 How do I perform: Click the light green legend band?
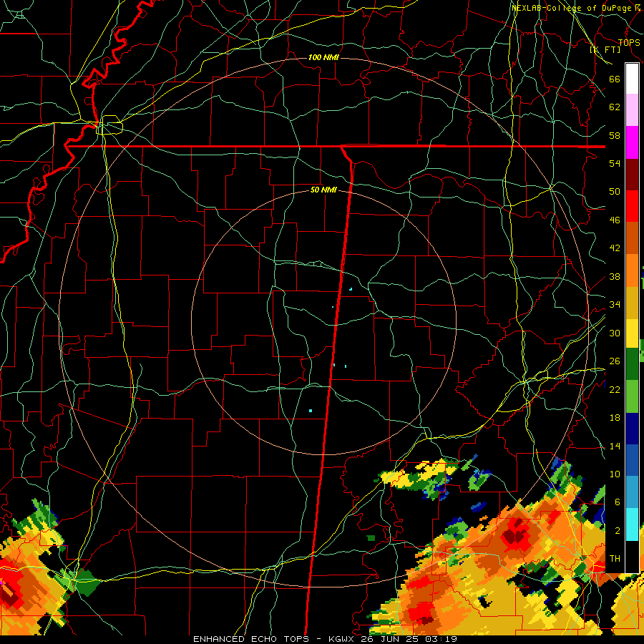point(632,396)
